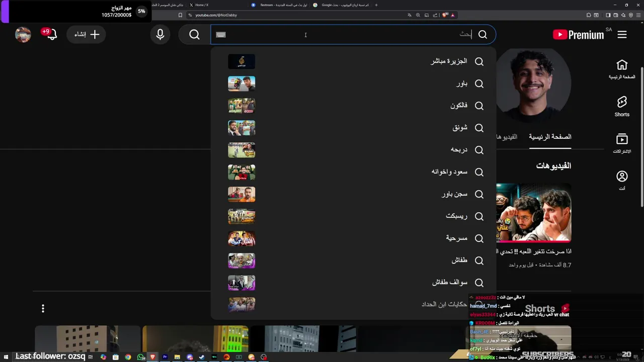The height and width of the screenshot is (362, 644).
Task: Click the browser page vertical scrollbar
Action: [x=641, y=136]
